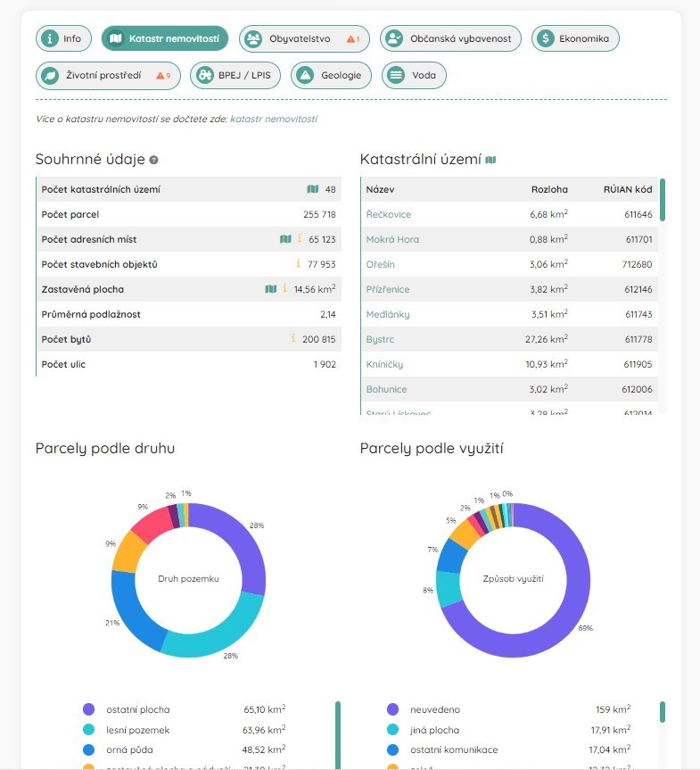Click the jiná plocha cyan legend swatch
700x770 pixels.
coord(392,730)
